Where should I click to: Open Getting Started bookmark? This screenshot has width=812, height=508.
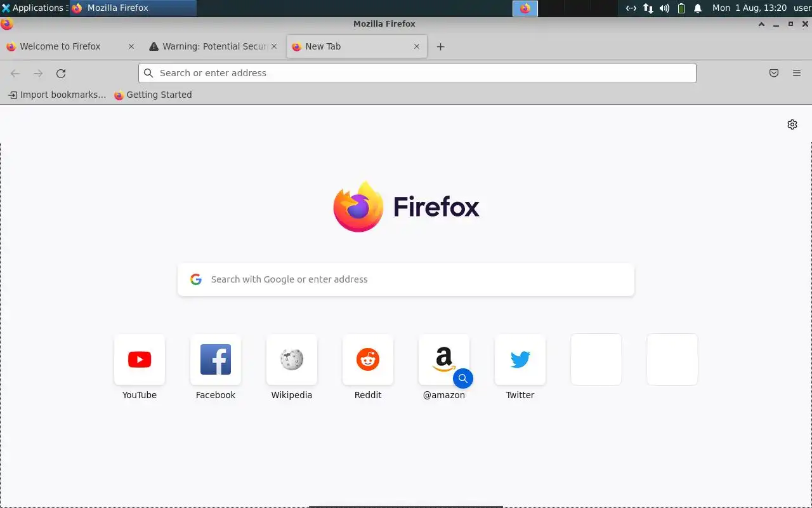(x=153, y=95)
